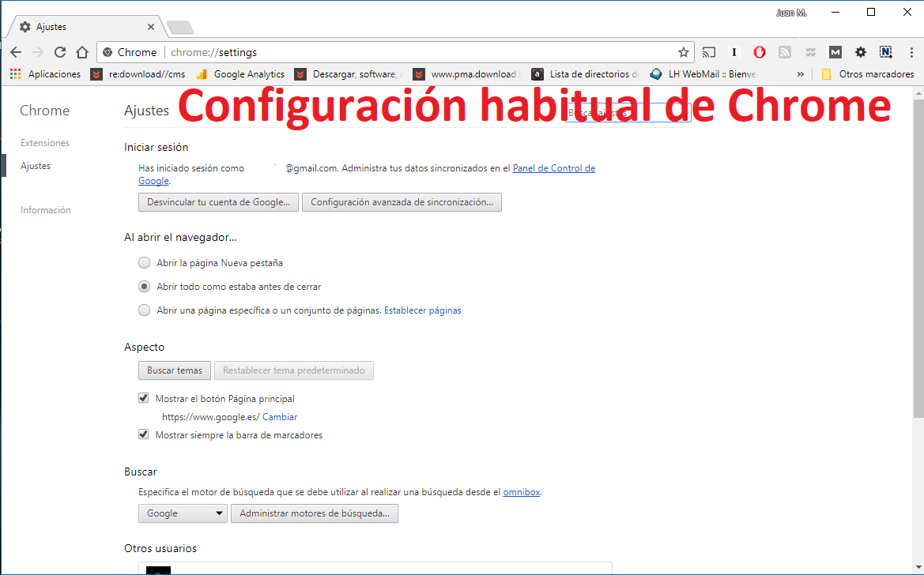Click 'Restablecer tema predeterminado' button
Screen dimensions: 924x575
point(293,370)
